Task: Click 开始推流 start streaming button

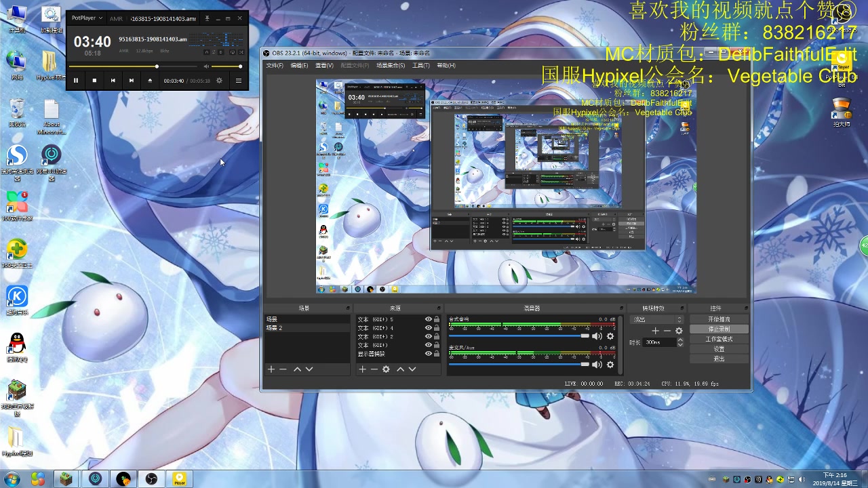Action: [719, 319]
